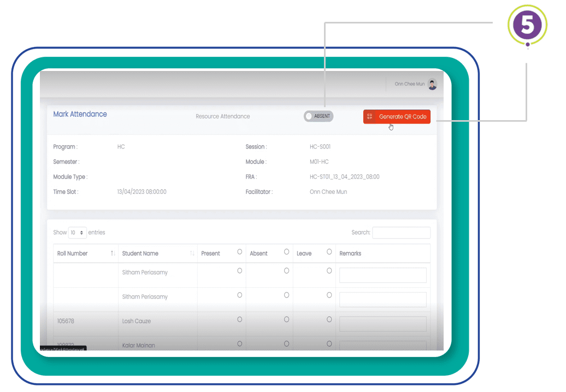Image resolution: width=566 pixels, height=392 pixels.
Task: Sort by Roll Number arrows icon
Action: point(113,253)
